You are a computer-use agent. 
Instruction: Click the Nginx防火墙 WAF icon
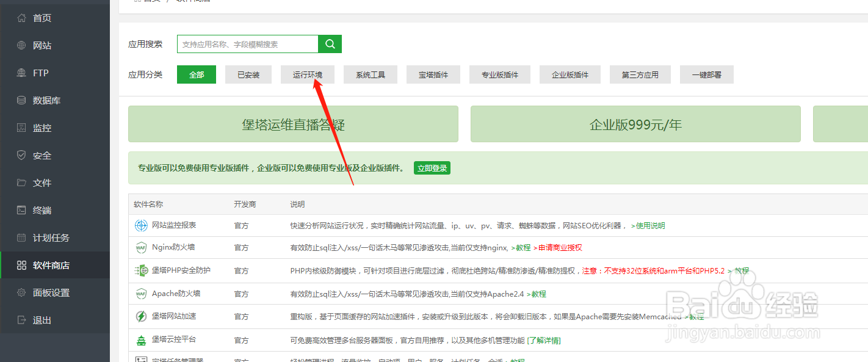[141, 248]
